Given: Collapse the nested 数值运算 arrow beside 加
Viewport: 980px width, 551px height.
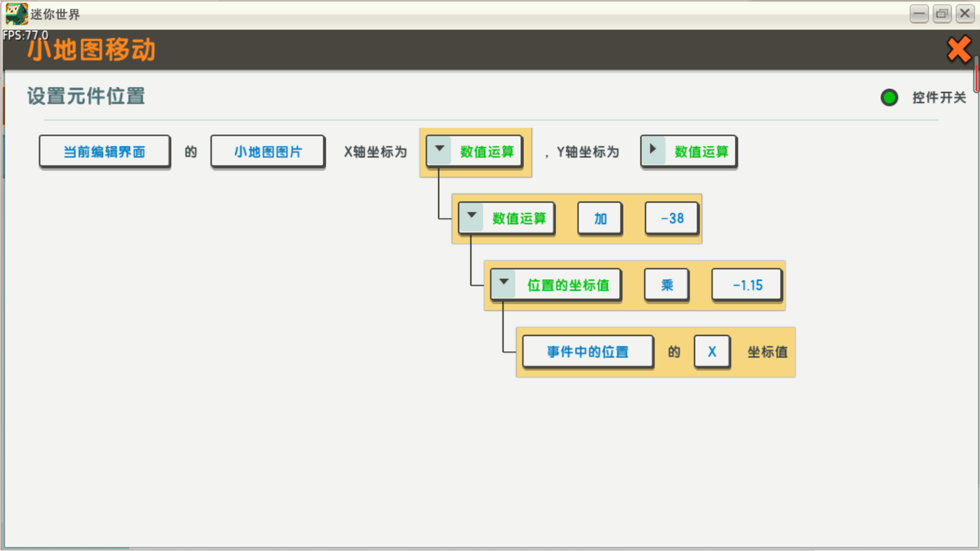Looking at the screenshot, I should (x=471, y=217).
